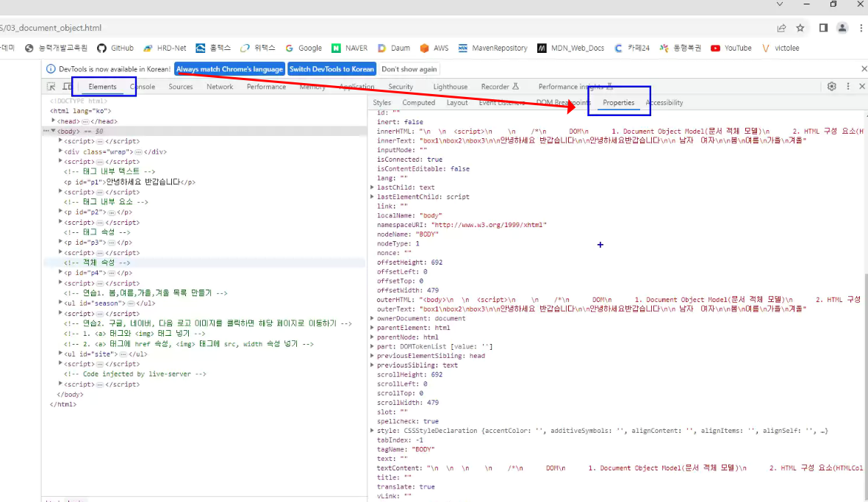Open the victolee bookmark
The image size is (868, 502).
click(x=781, y=49)
